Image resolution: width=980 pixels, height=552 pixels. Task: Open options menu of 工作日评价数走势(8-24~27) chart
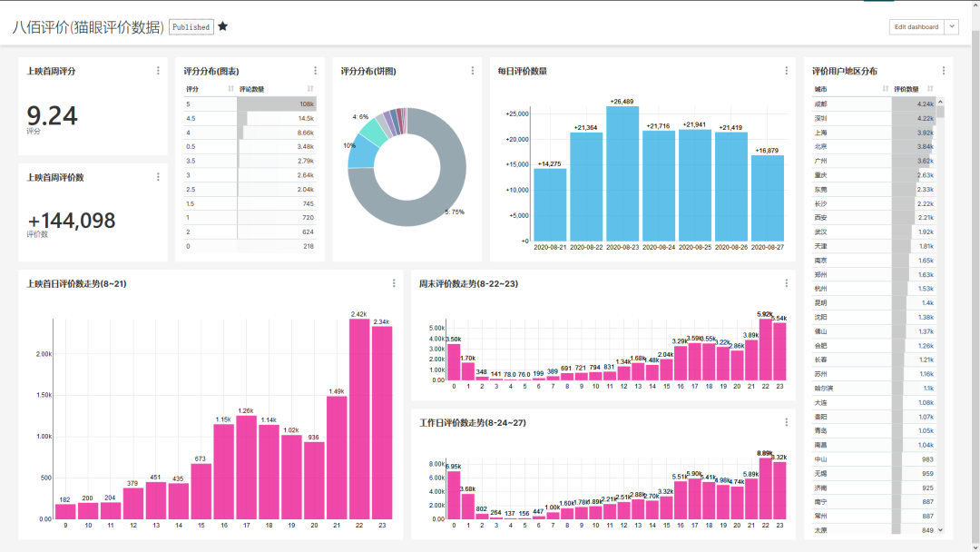click(786, 422)
